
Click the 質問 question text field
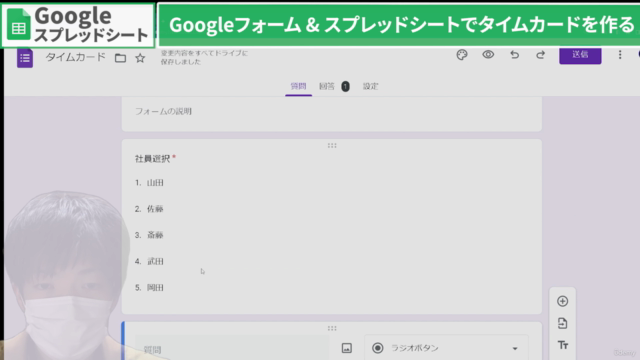tap(232, 348)
